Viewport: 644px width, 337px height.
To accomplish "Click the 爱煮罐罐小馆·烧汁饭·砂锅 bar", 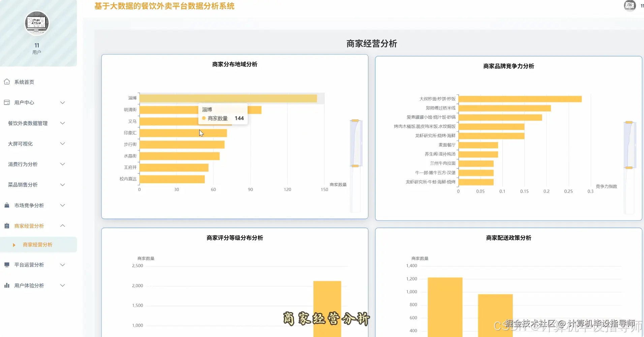I will [x=500, y=117].
